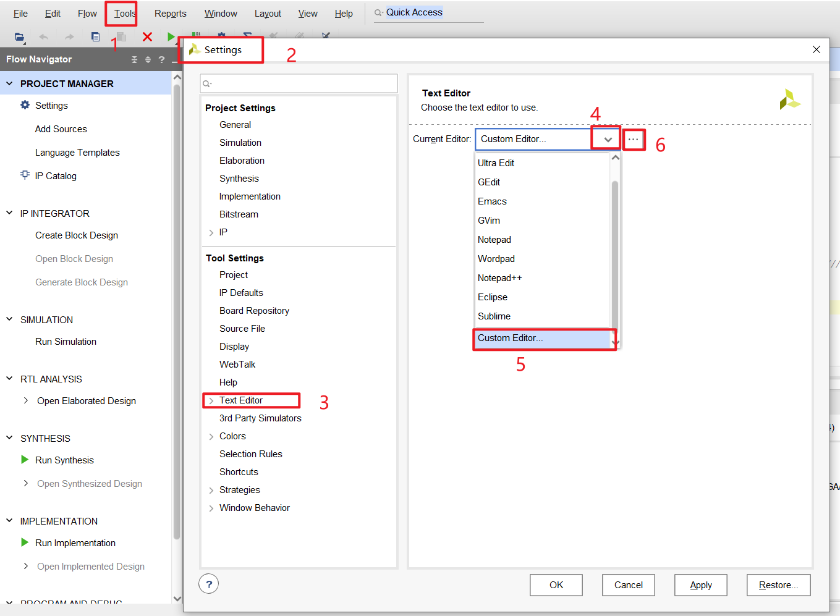
Task: Click the Undo arrow in toolbar
Action: point(44,37)
